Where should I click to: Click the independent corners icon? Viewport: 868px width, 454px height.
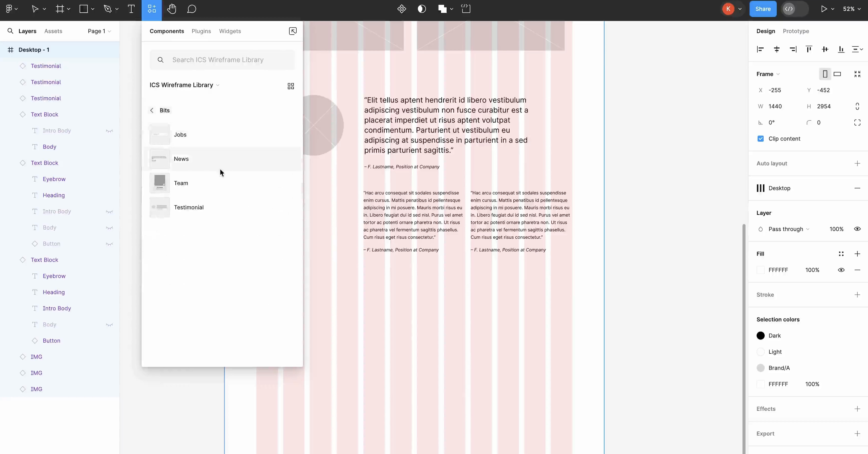(x=857, y=122)
